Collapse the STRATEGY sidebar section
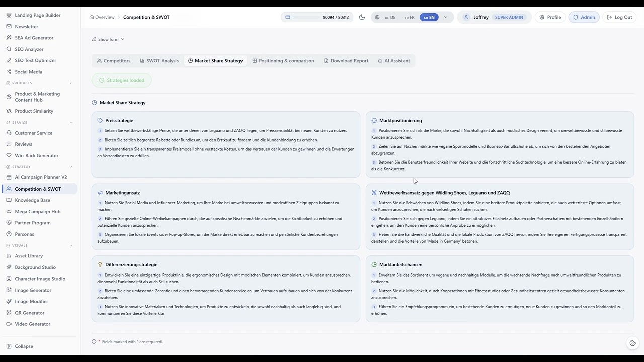The image size is (644, 362). tap(71, 167)
